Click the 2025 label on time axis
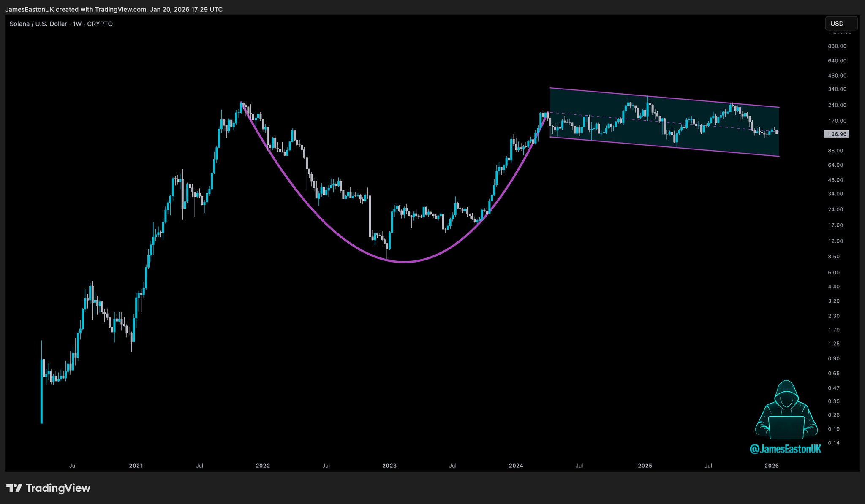Screen dimensions: 865x504 point(645,466)
